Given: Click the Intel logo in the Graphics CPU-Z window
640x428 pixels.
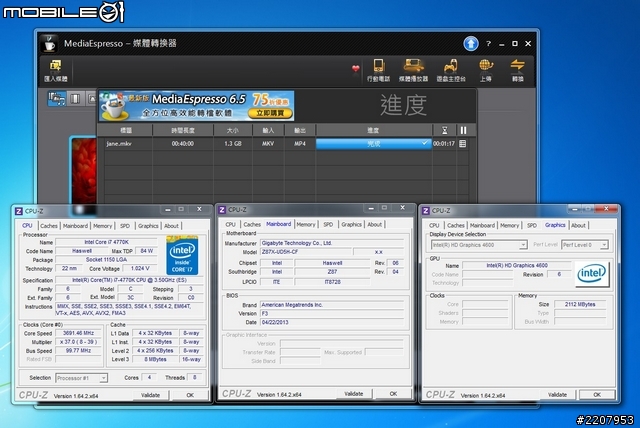Looking at the screenshot, I should click(x=592, y=273).
